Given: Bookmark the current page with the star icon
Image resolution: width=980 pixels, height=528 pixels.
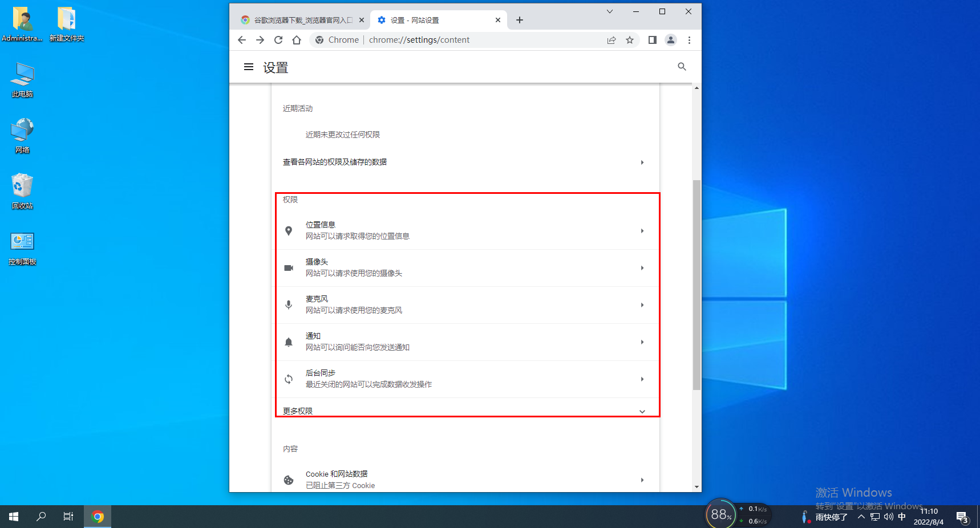Looking at the screenshot, I should [630, 40].
